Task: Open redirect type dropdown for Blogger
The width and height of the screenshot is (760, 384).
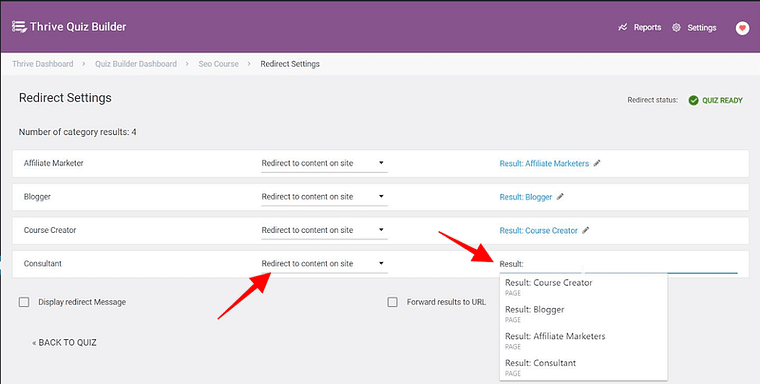Action: (x=324, y=197)
